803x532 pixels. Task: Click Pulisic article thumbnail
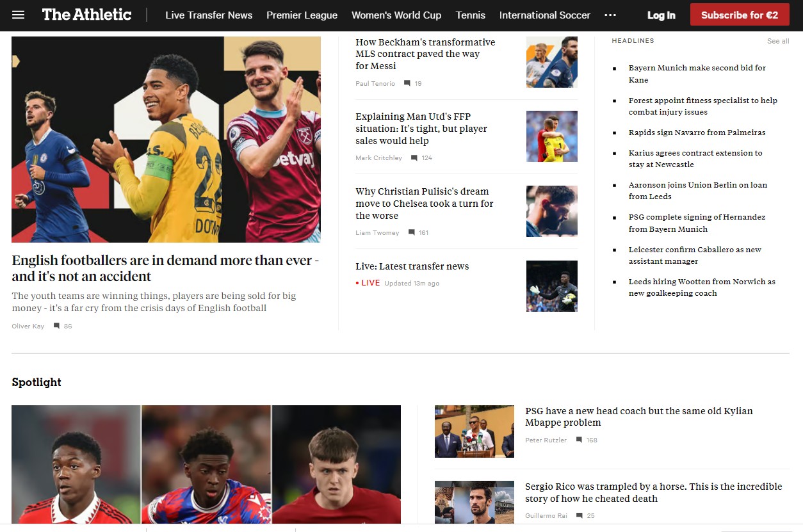point(552,211)
